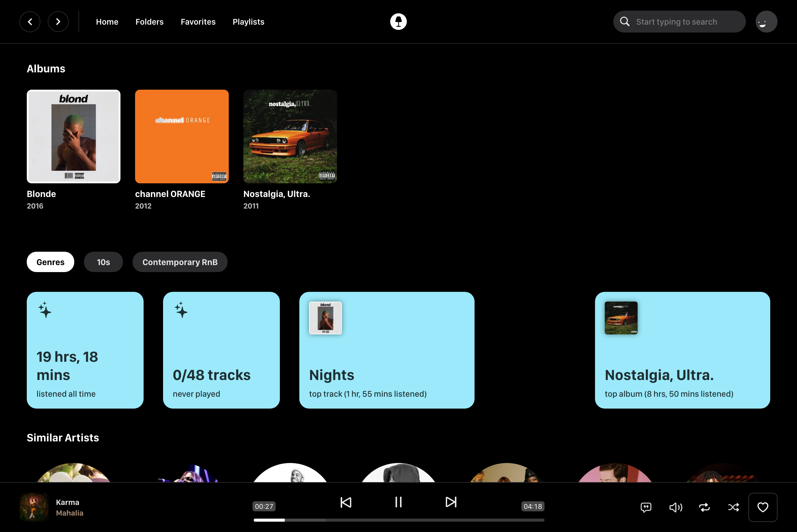Seek within the playback progress bar
This screenshot has width=797, height=532.
[x=399, y=520]
